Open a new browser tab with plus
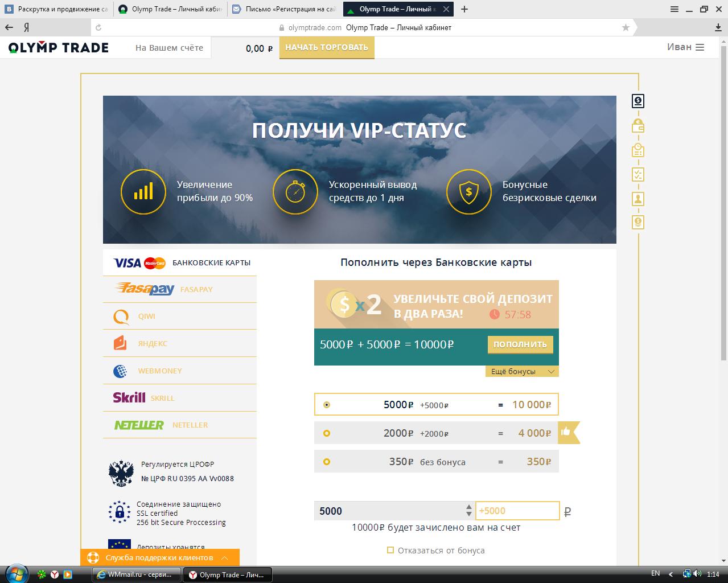The width and height of the screenshot is (728, 583). coord(464,9)
